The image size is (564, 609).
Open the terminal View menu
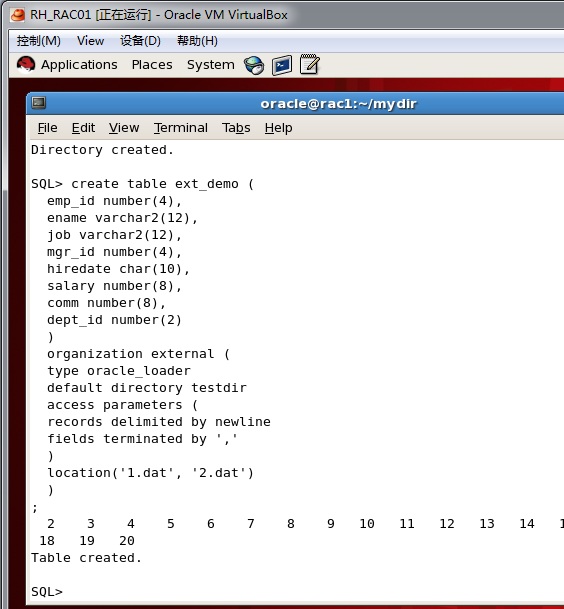[124, 128]
